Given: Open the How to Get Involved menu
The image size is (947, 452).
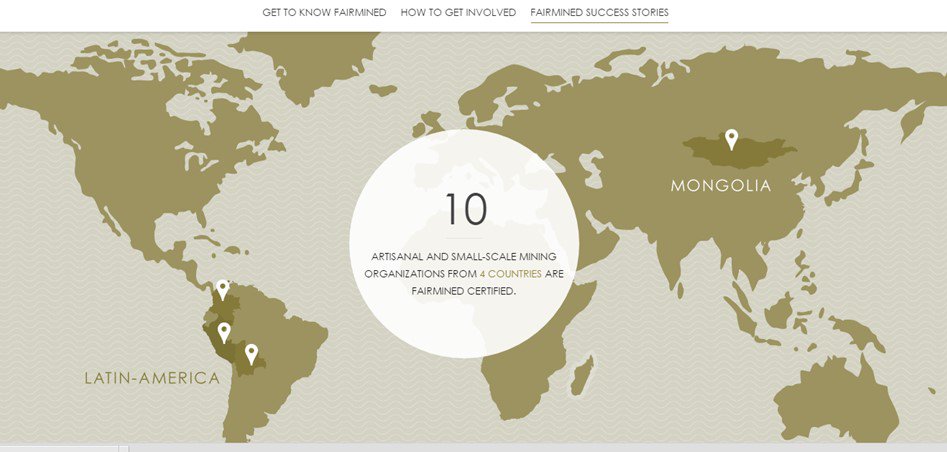Looking at the screenshot, I should (x=458, y=12).
